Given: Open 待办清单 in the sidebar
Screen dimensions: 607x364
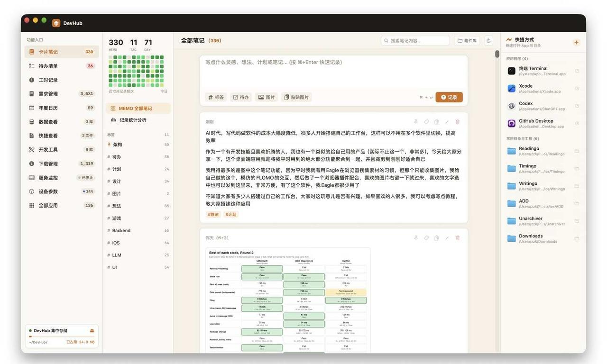Looking at the screenshot, I should (62, 66).
